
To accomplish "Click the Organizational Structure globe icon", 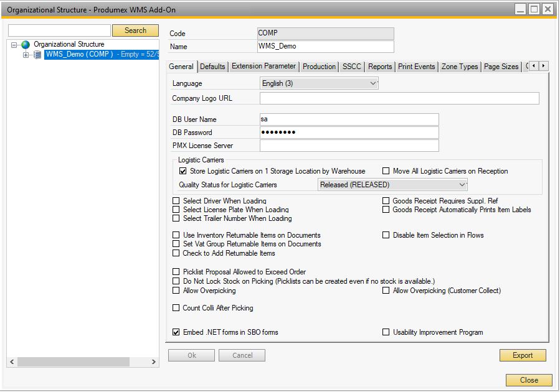I will [x=26, y=45].
